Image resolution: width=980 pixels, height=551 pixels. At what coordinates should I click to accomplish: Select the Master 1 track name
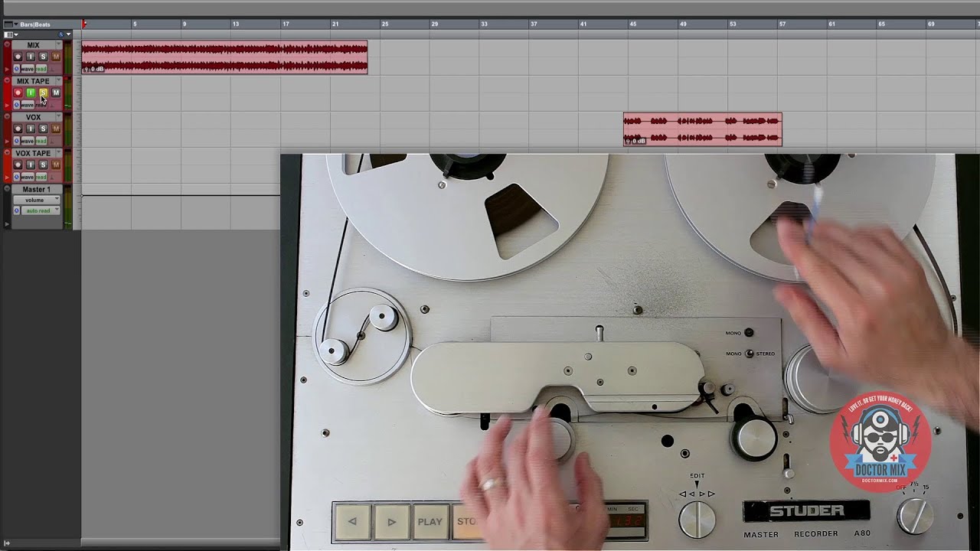pos(37,189)
